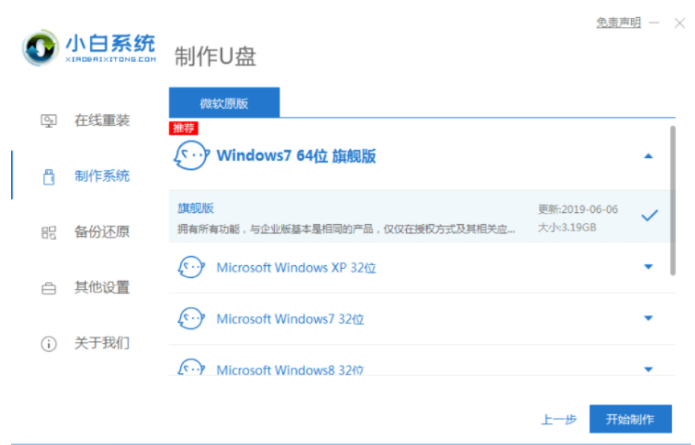Click the mascot icon beside Windows7 64位 旗舰版

point(191,156)
